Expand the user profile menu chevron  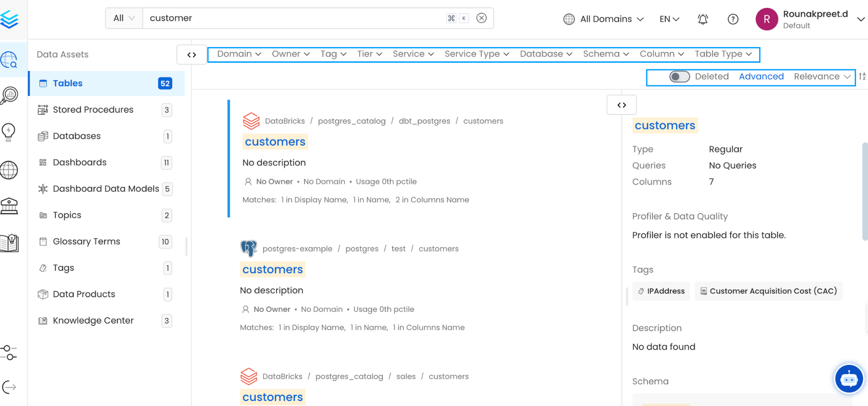(x=861, y=19)
